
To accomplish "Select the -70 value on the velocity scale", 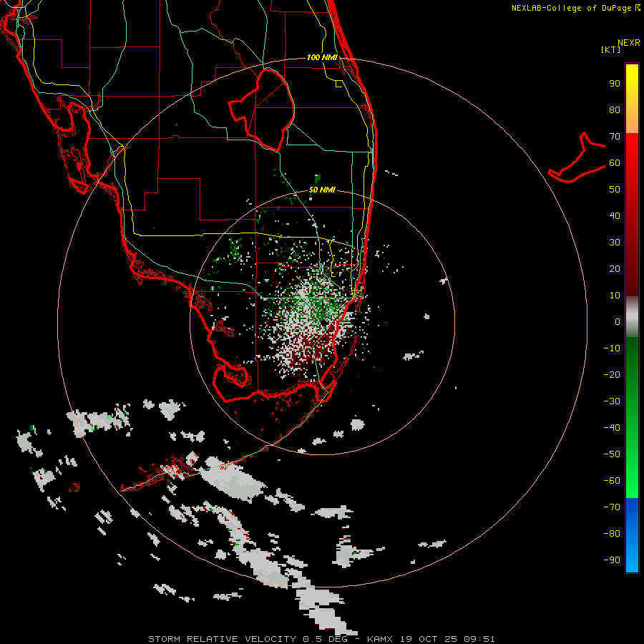I will [612, 507].
